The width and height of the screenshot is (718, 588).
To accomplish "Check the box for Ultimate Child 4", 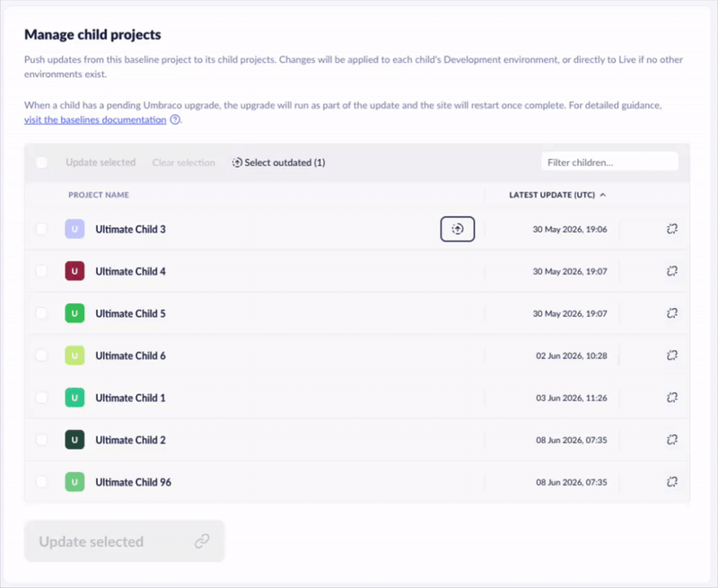I will (x=41, y=270).
